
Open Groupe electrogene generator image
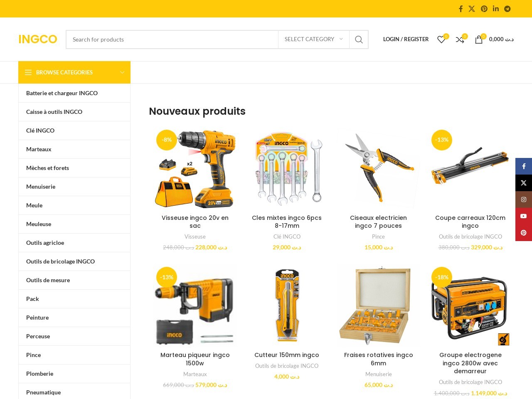click(x=470, y=305)
